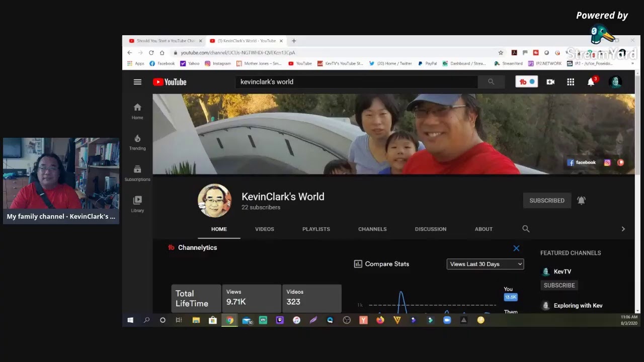The width and height of the screenshot is (644, 362).
Task: Bookmark this page with the star
Action: point(501,52)
